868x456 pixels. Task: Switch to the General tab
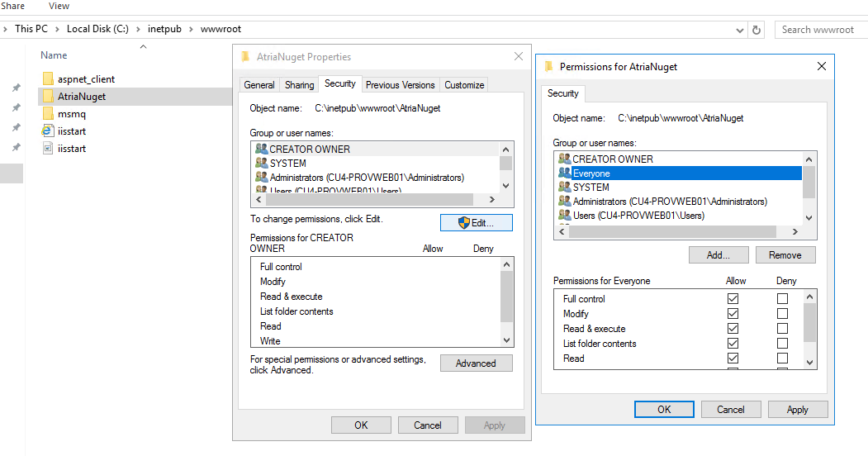click(x=259, y=84)
